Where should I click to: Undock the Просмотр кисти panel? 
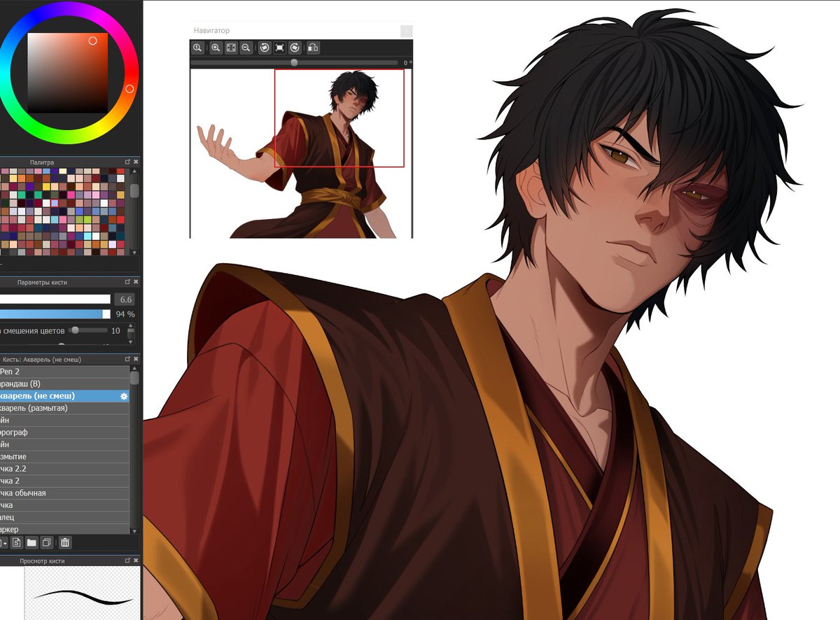point(127,561)
